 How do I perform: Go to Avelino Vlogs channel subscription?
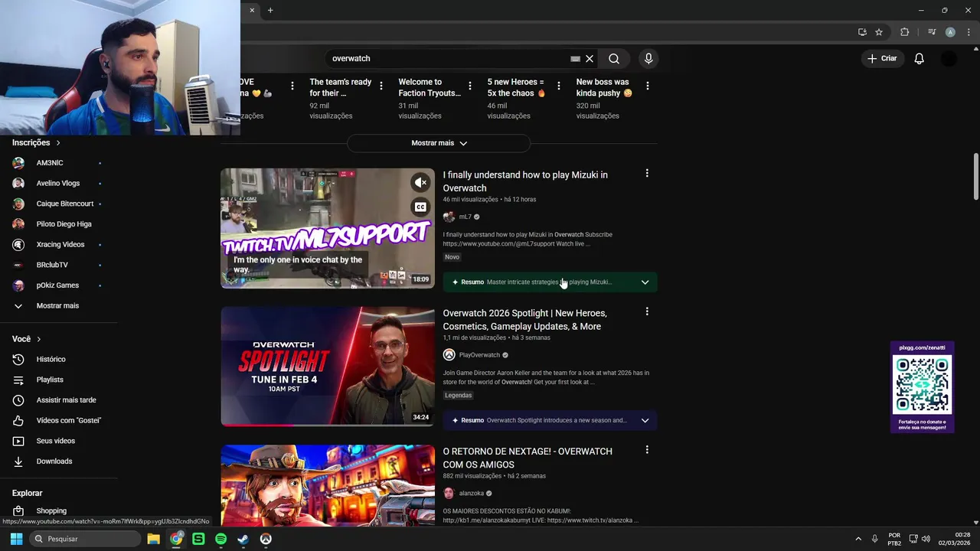pos(58,183)
